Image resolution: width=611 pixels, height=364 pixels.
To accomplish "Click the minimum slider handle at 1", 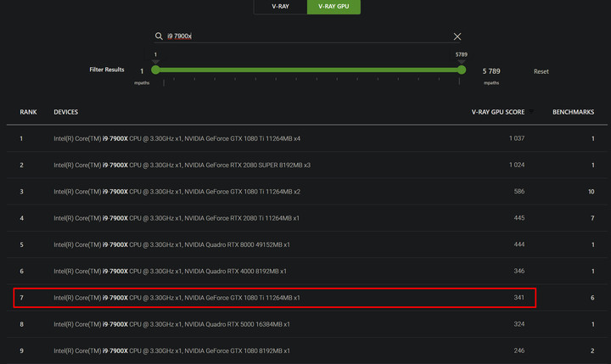I will point(155,70).
